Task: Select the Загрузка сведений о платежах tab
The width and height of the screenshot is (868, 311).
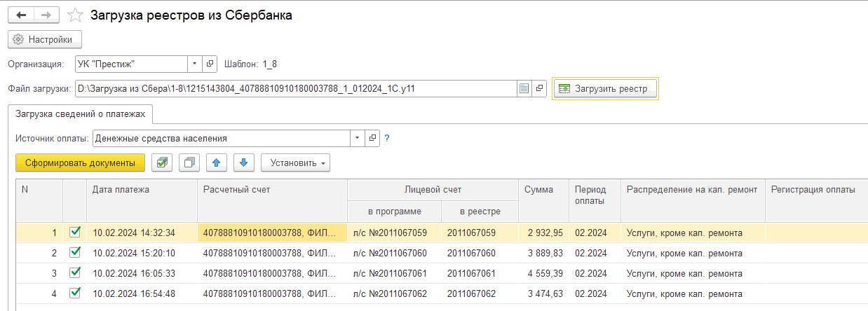Action: [x=81, y=113]
